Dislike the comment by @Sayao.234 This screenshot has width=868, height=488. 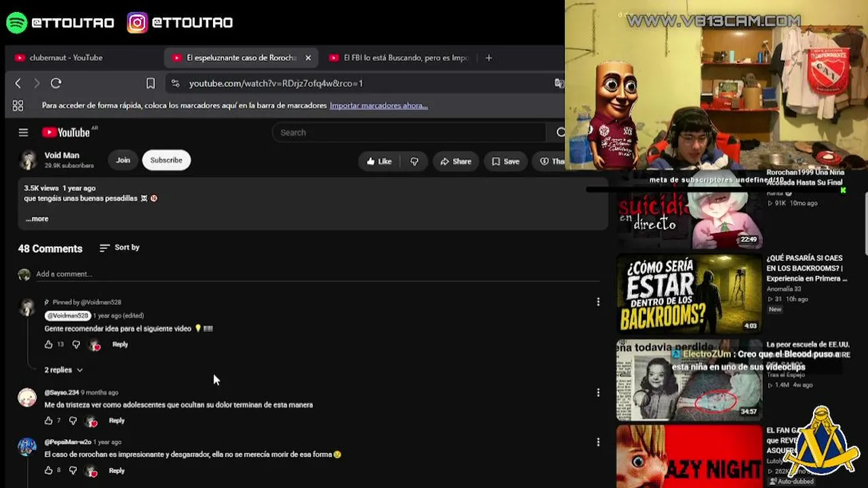pos(73,421)
